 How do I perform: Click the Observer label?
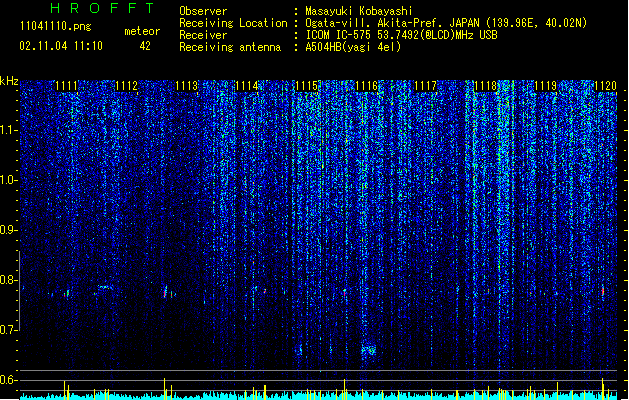pyautogui.click(x=203, y=11)
